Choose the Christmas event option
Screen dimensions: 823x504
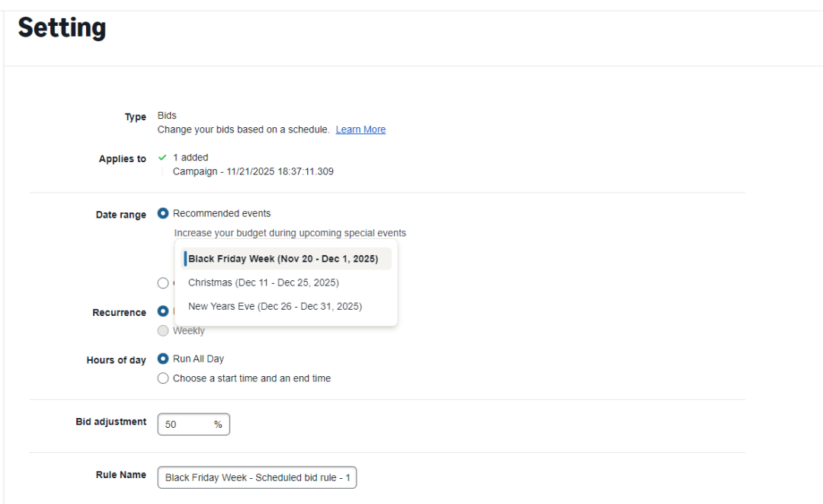click(264, 282)
